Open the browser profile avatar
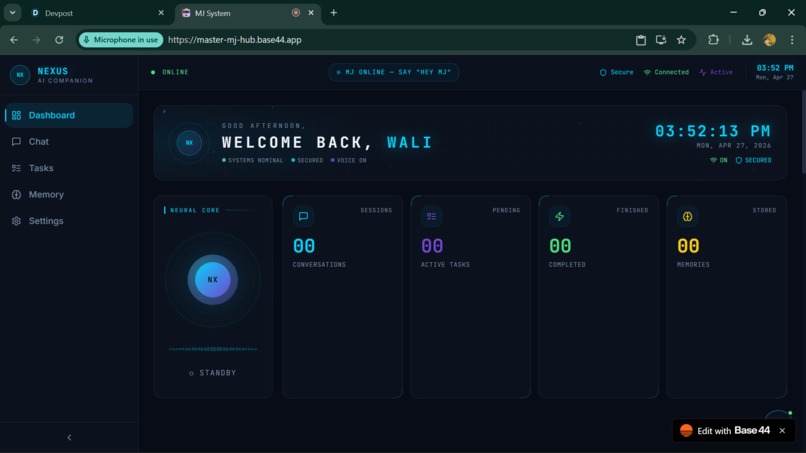This screenshot has height=453, width=806. (770, 40)
